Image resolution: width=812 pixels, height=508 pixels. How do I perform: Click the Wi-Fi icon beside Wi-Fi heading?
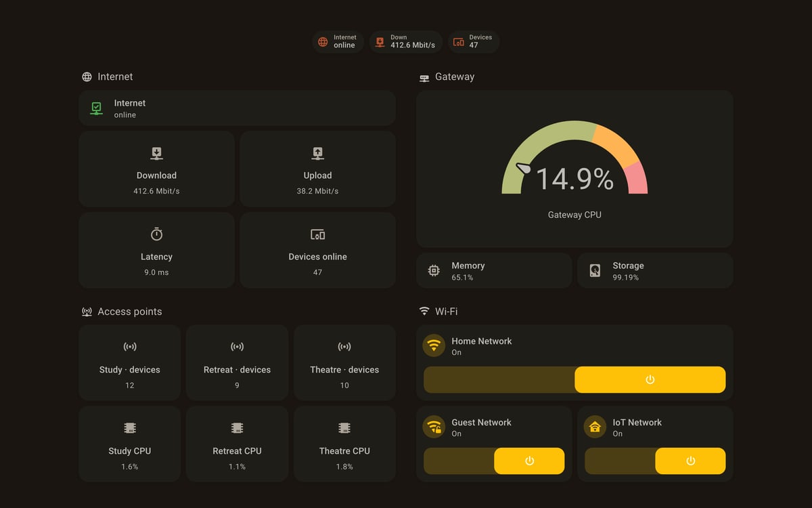[424, 312]
